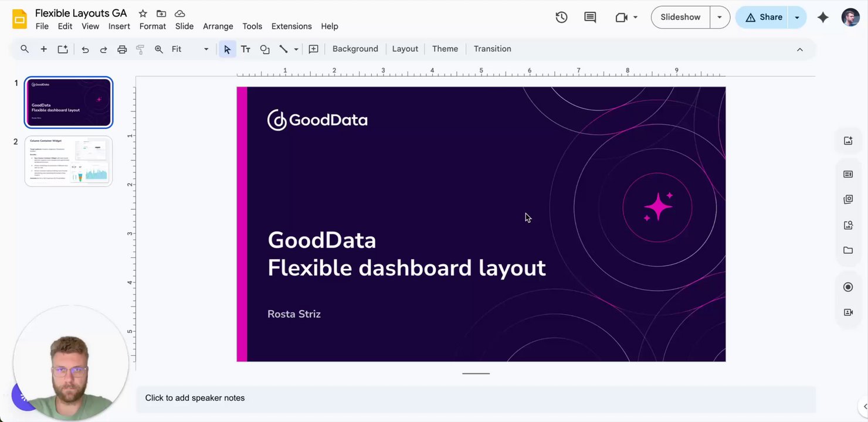Image resolution: width=868 pixels, height=422 pixels.
Task: Open the stock media side panel icon
Action: [x=848, y=199]
